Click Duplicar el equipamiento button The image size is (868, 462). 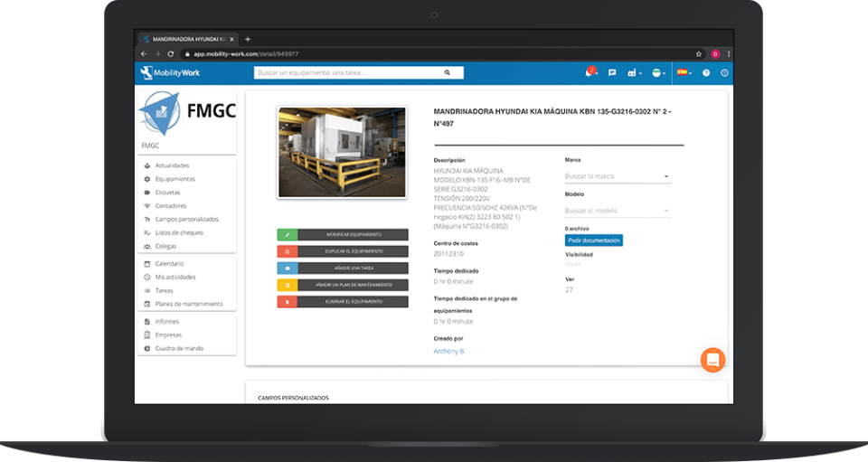(x=343, y=251)
